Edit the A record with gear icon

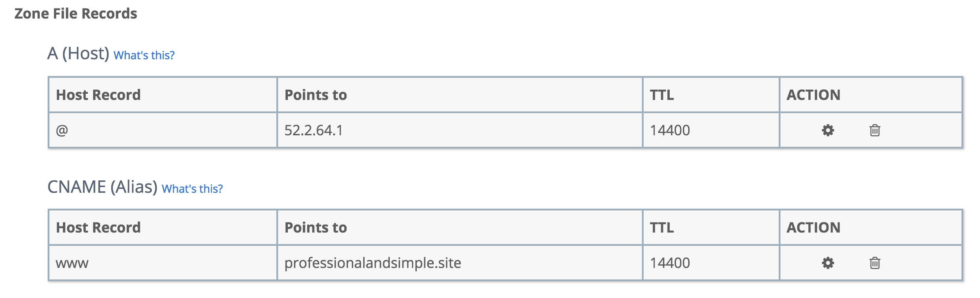828,130
